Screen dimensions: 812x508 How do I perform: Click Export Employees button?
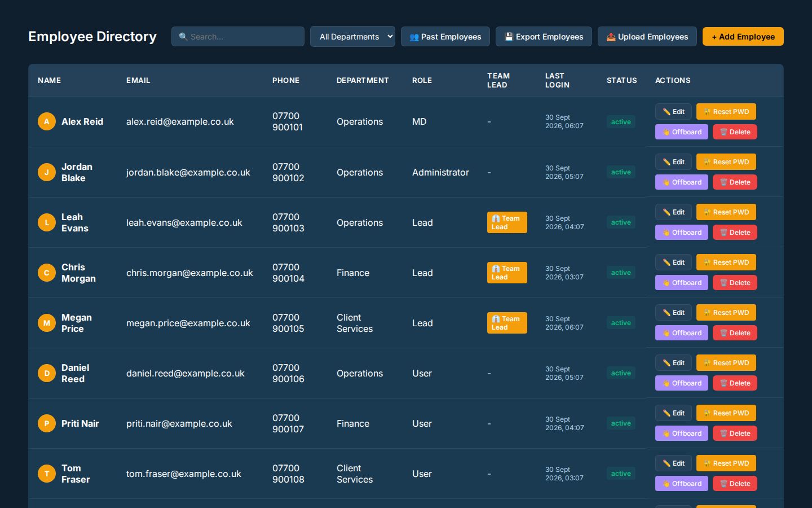[544, 37]
